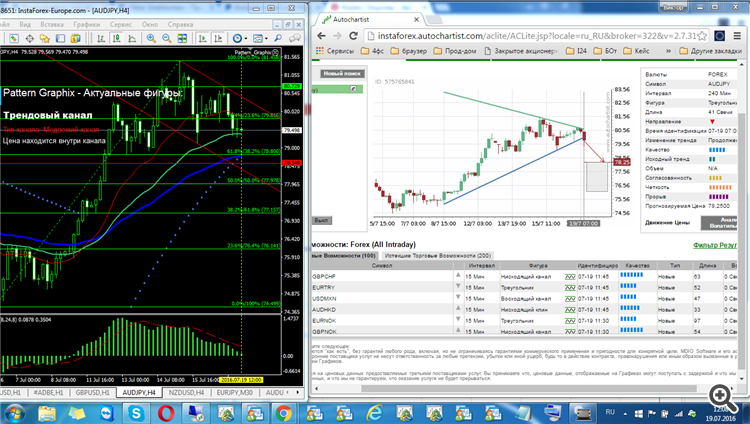Open Skype from the taskbar
Viewport: 750px width, 424px height.
(136, 413)
